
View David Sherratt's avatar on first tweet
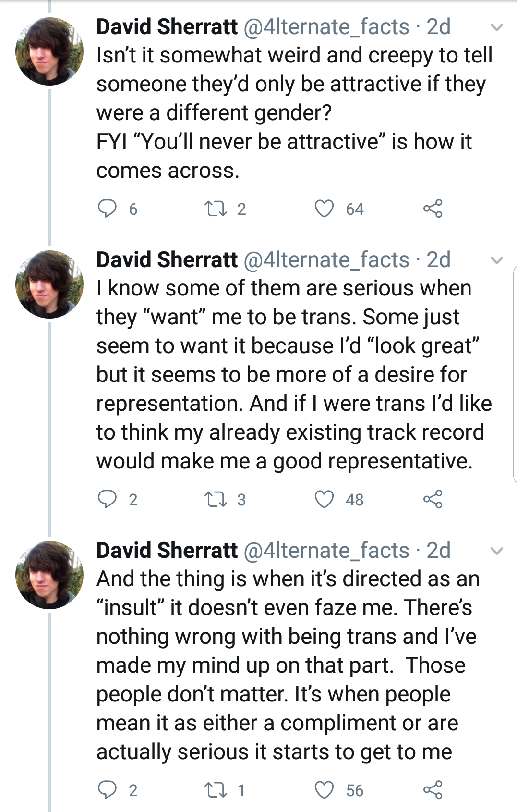[49, 51]
